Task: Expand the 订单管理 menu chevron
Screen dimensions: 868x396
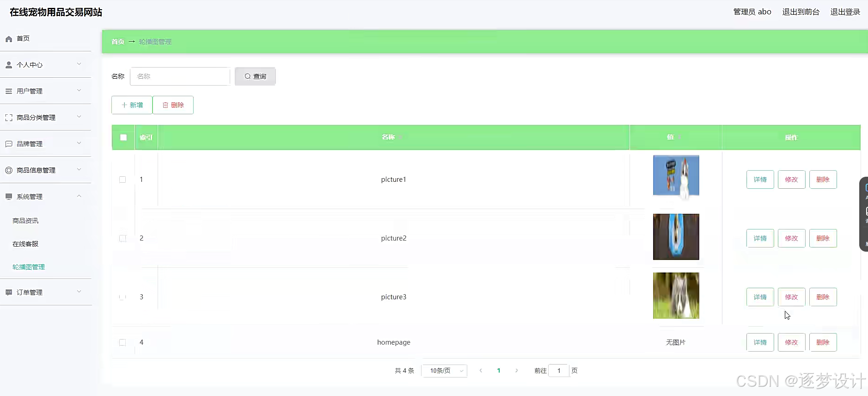Action: coord(79,292)
